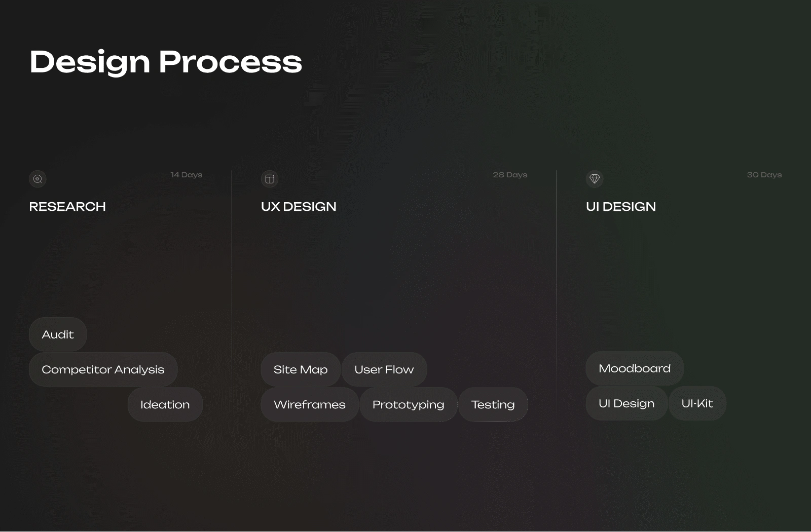Screen dimensions: 811x532
Task: Click the Wireframes pill
Action: 310,404
